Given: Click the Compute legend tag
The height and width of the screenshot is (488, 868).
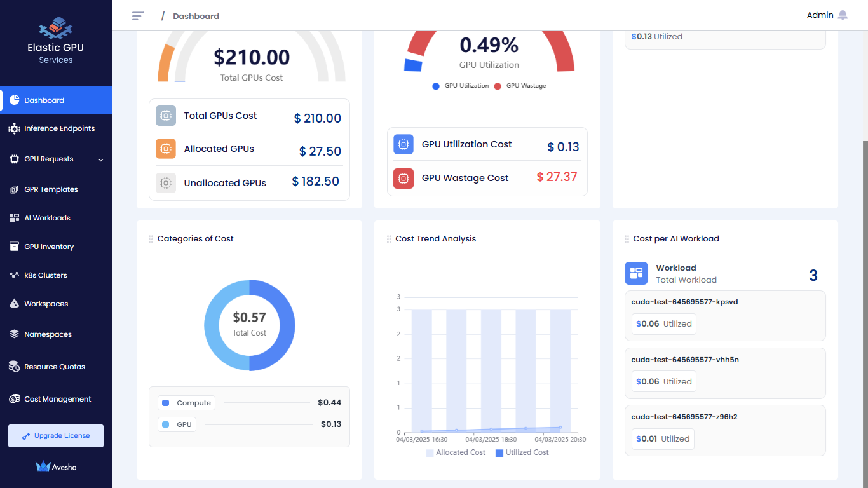Looking at the screenshot, I should pyautogui.click(x=186, y=403).
